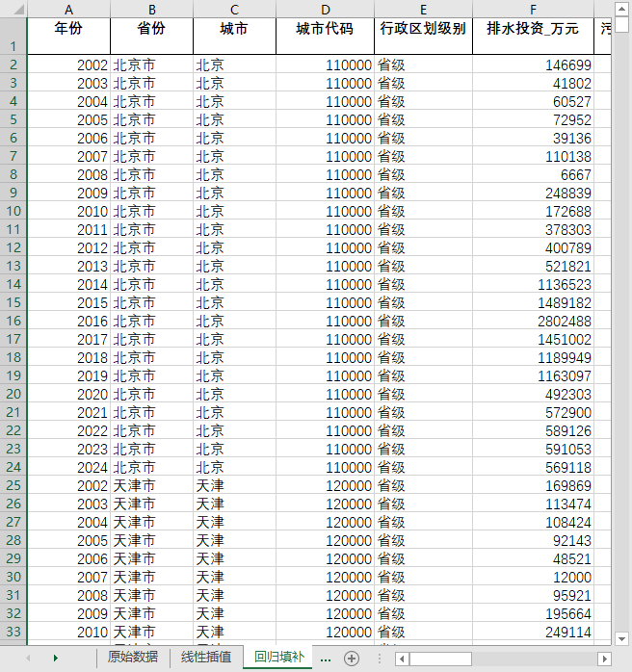Click cell with value 146699
The image size is (632, 672).
(x=533, y=65)
